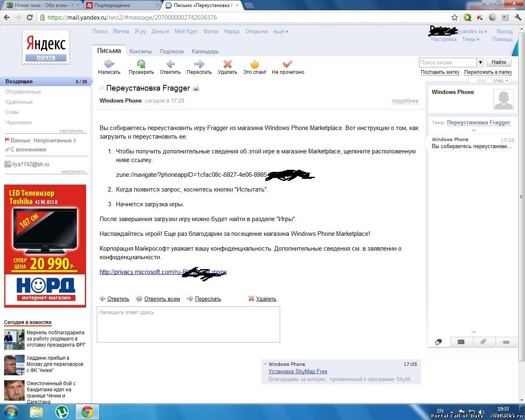Expand the SkyMap Free message triangle
This screenshot has width=525, height=420.
[x=265, y=364]
